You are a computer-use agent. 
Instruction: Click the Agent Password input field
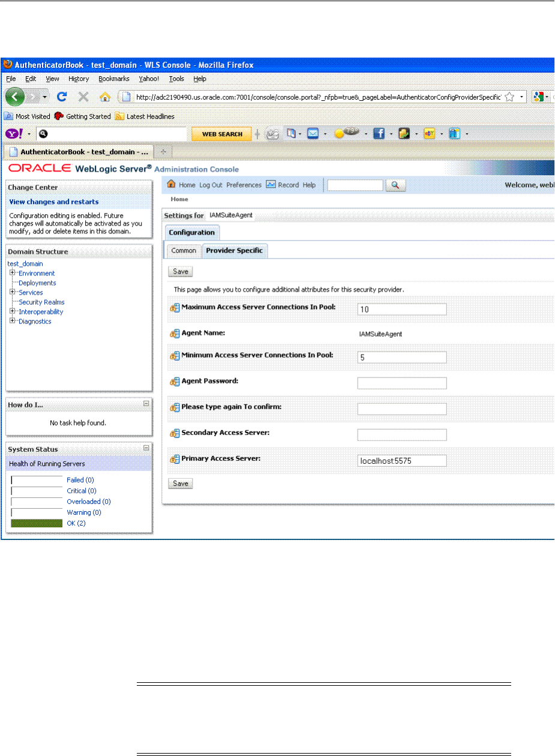(x=402, y=383)
